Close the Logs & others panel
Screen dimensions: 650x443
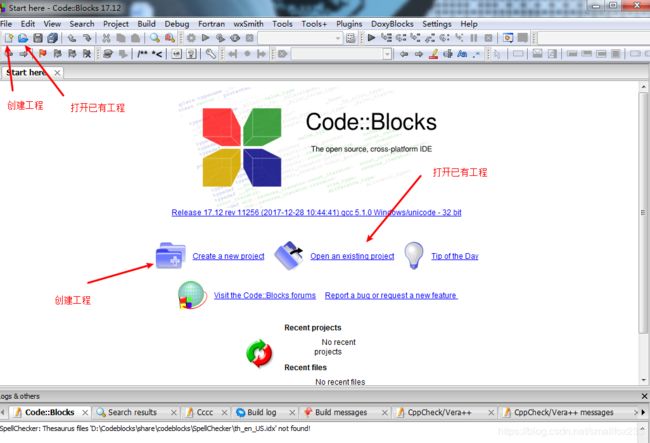pyautogui.click(x=645, y=396)
